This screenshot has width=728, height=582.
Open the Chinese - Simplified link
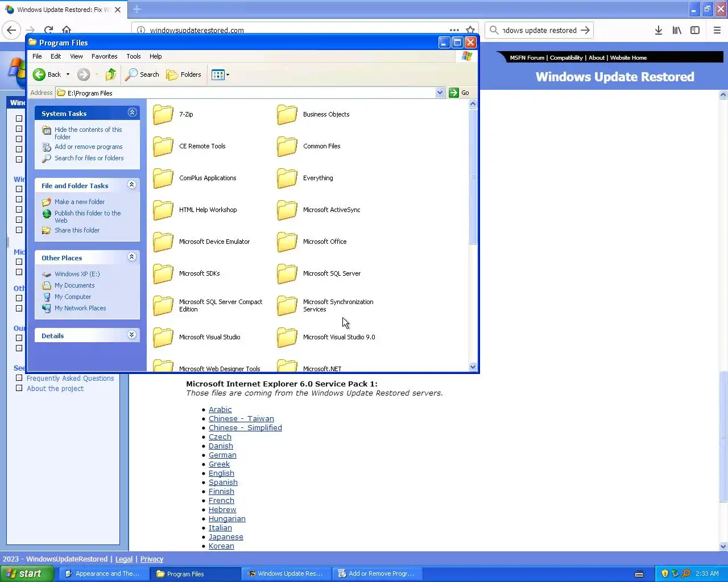point(245,428)
